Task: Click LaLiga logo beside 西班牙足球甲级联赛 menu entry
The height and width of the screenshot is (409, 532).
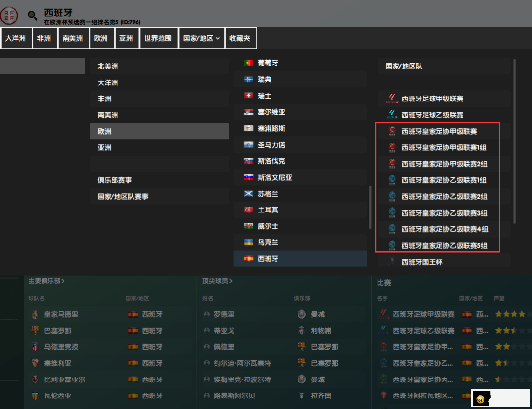Action: (x=392, y=99)
